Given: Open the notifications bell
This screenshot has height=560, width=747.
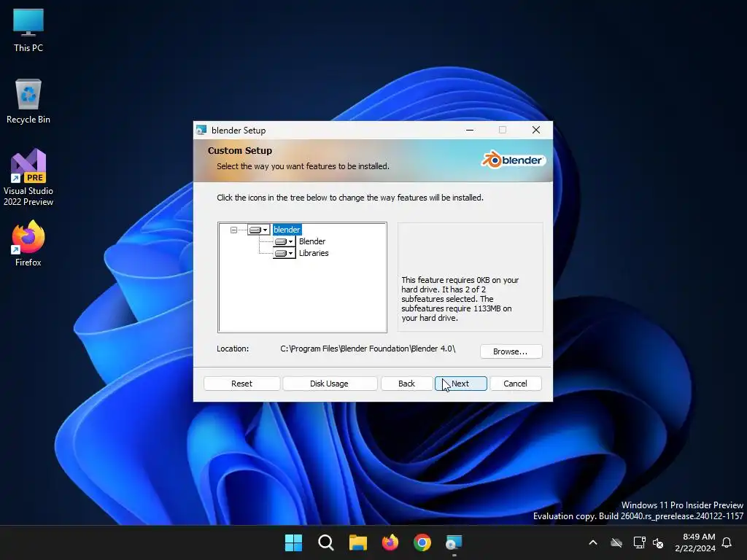Looking at the screenshot, I should pos(727,542).
